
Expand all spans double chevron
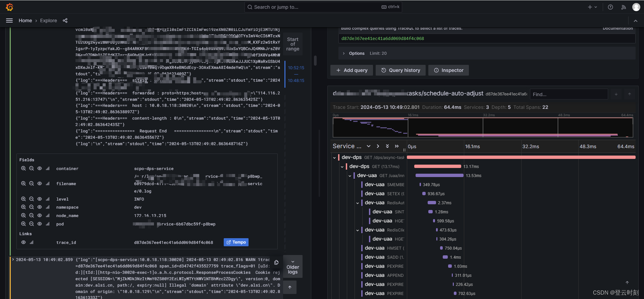(387, 146)
